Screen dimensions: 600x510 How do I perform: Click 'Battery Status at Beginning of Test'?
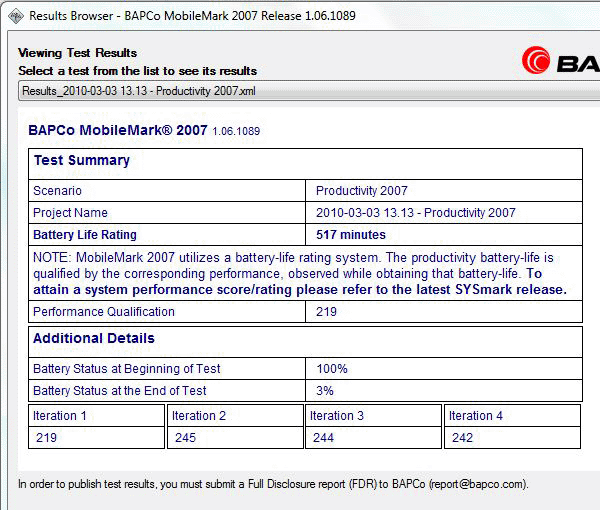point(127,368)
